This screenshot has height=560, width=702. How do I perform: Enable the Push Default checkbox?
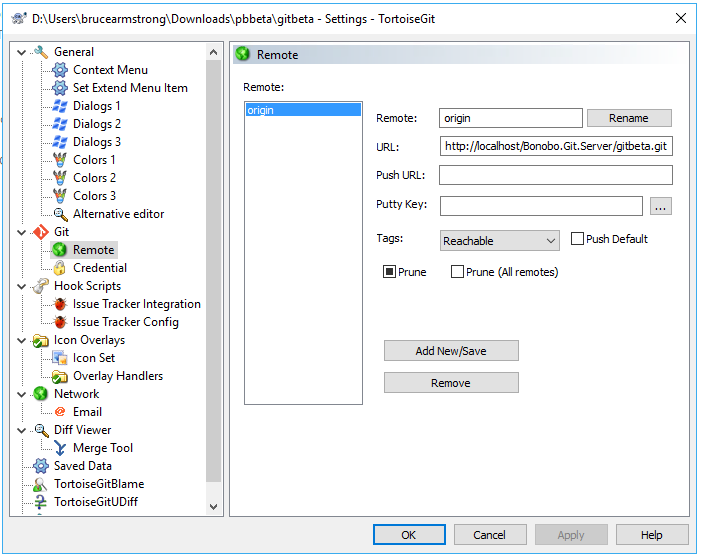pyautogui.click(x=577, y=239)
